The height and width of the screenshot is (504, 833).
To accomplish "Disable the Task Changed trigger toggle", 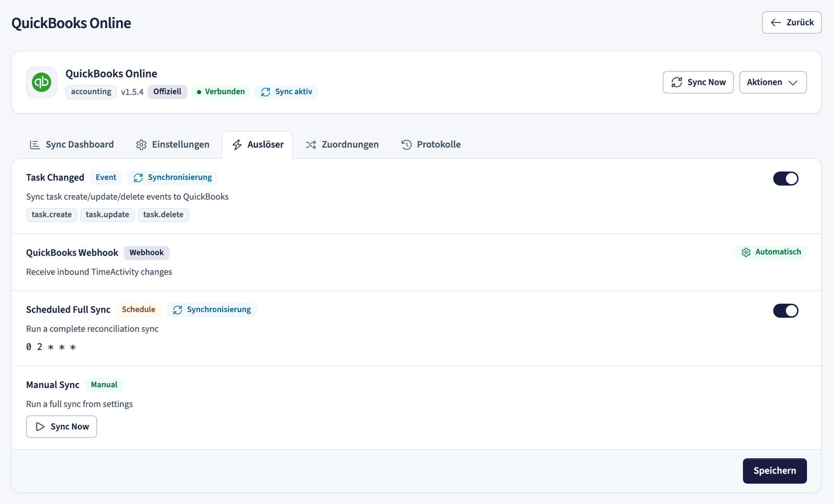I will (x=786, y=178).
